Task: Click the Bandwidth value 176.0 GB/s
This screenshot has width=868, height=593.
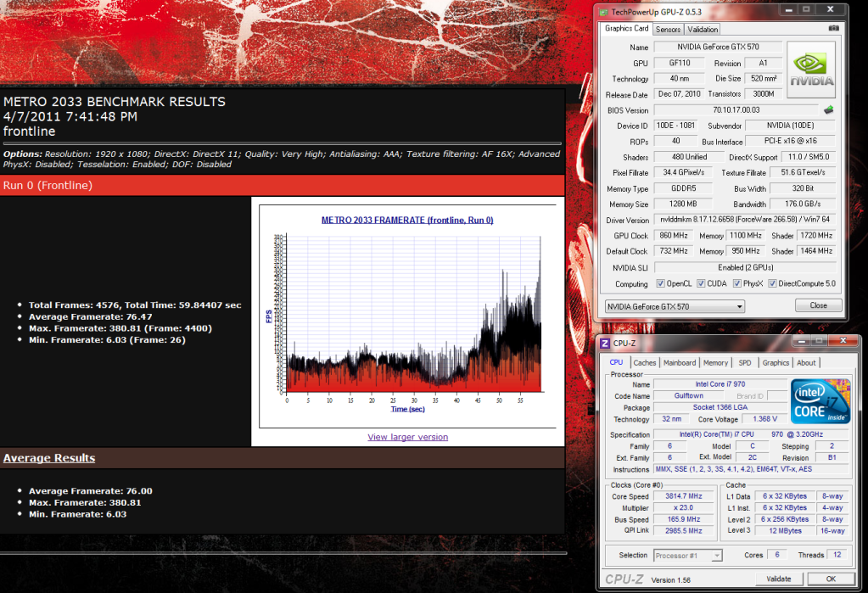Action: tap(802, 204)
